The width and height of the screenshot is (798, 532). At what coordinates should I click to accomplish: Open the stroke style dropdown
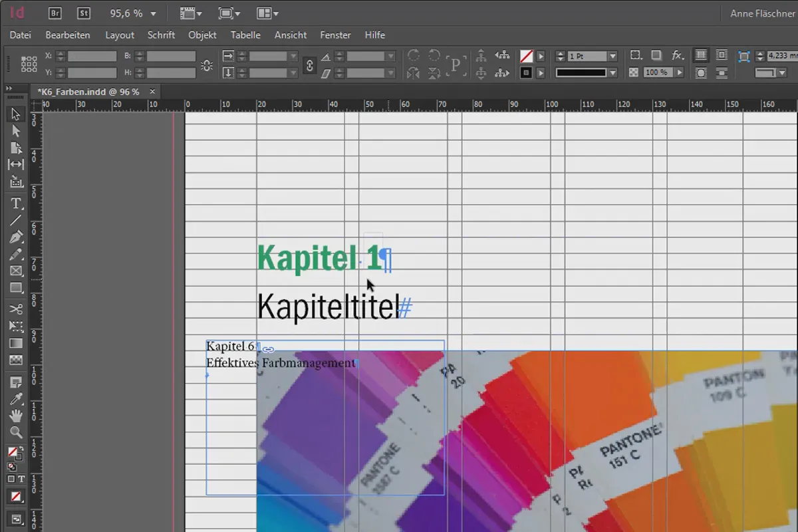coord(612,72)
